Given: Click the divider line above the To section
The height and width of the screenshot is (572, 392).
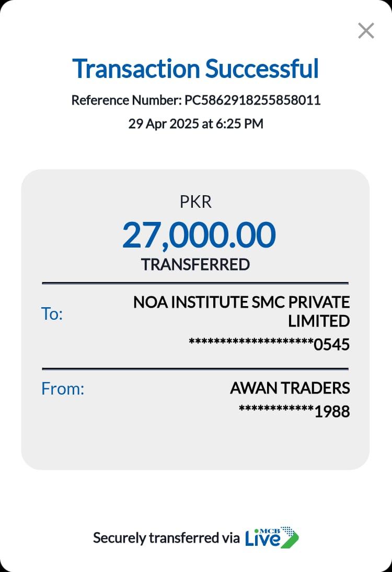Looking at the screenshot, I should [x=195, y=284].
